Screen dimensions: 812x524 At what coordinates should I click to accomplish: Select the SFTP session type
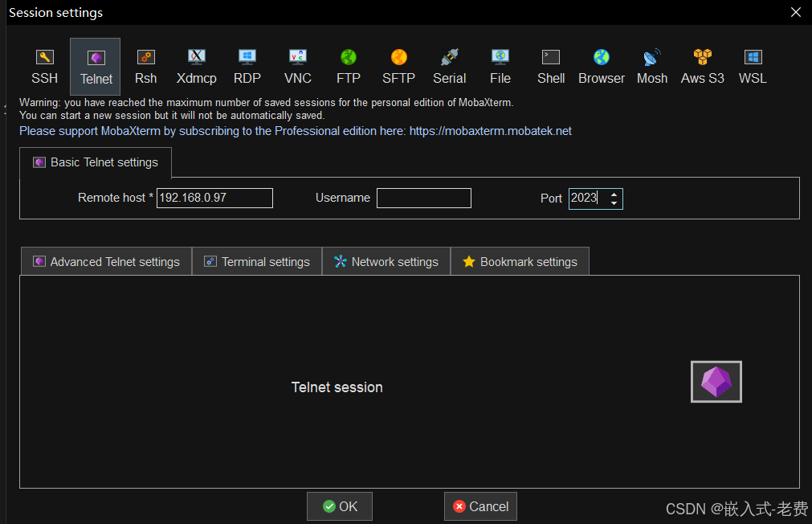398,67
